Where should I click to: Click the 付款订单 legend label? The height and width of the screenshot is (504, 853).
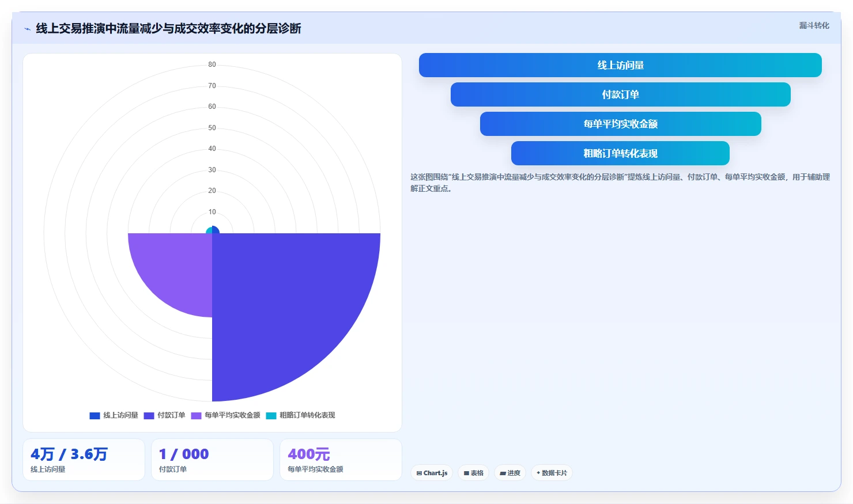(x=171, y=415)
